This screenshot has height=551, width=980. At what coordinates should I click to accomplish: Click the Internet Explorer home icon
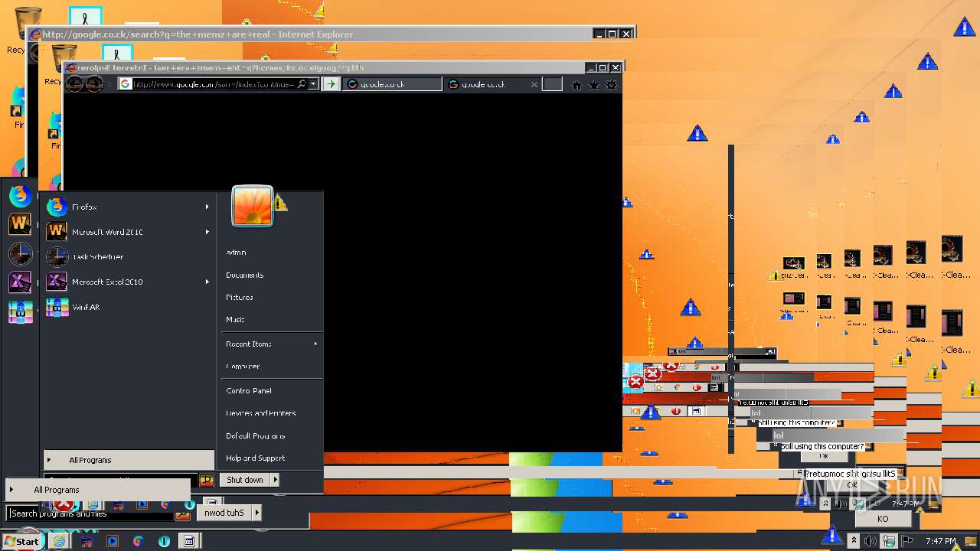pos(577,85)
